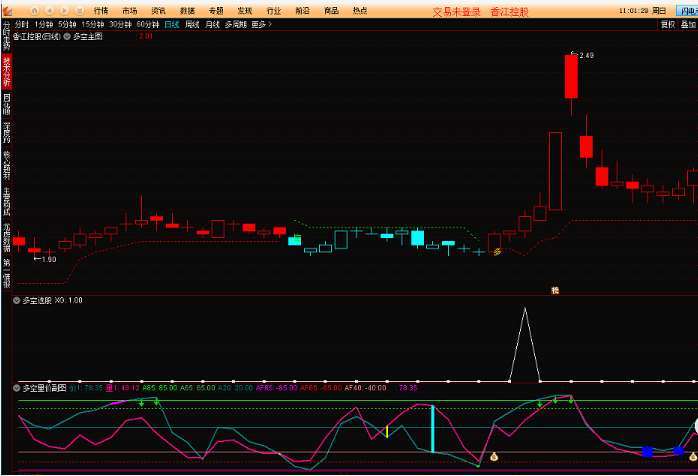Viewport: 698px width, 476px height.
Task: Click the gear icon beside 多空量价图
Action: (16, 387)
